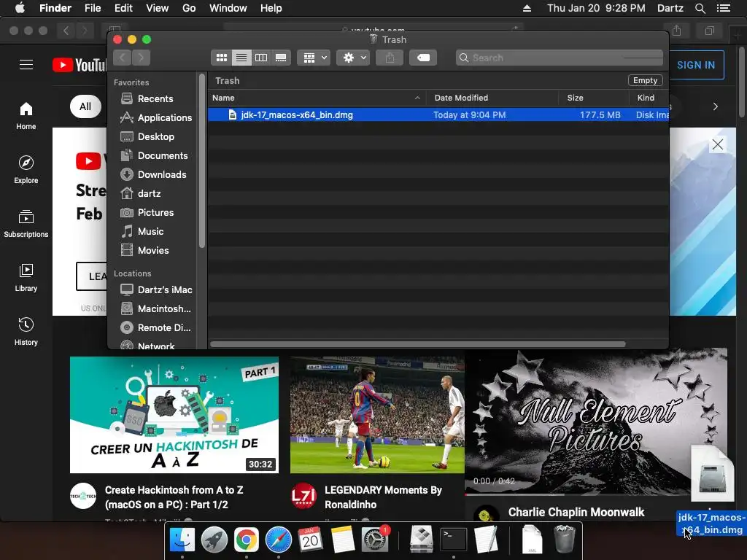Select Dartz's iMac under Locations
This screenshot has width=747, height=560.
[x=156, y=289]
